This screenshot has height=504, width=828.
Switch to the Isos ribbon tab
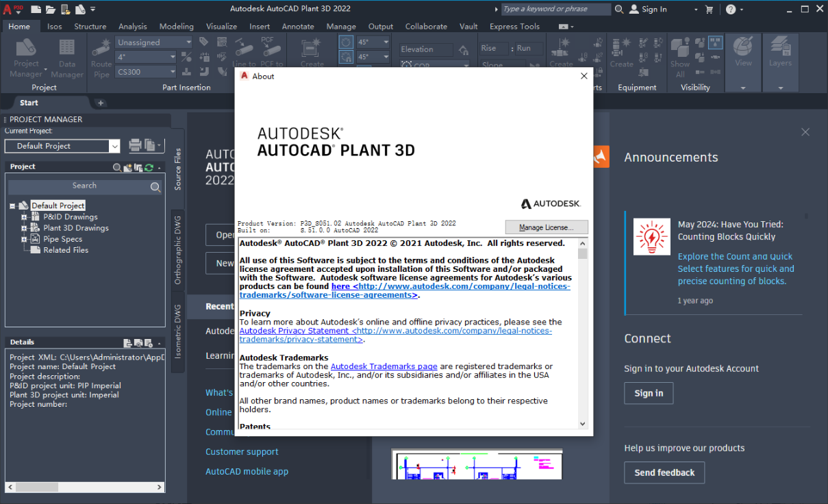55,26
